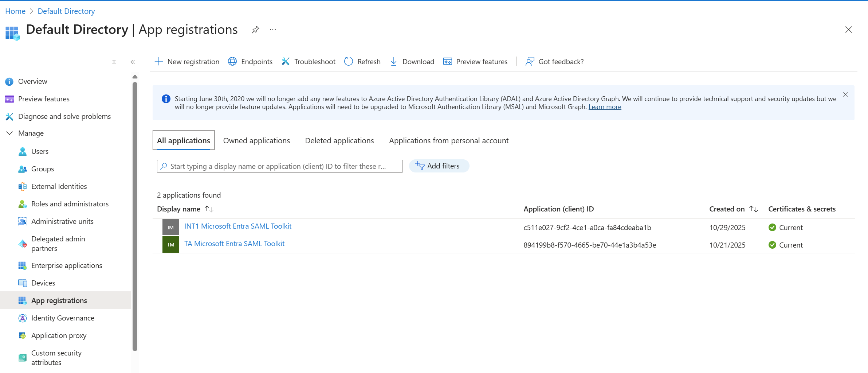868x373 pixels.
Task: Collapse the Manage section in sidebar
Action: pos(10,133)
